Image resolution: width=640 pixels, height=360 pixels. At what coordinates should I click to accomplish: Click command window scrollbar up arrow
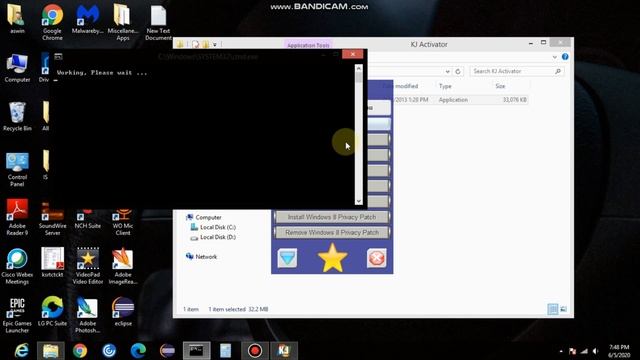click(358, 68)
